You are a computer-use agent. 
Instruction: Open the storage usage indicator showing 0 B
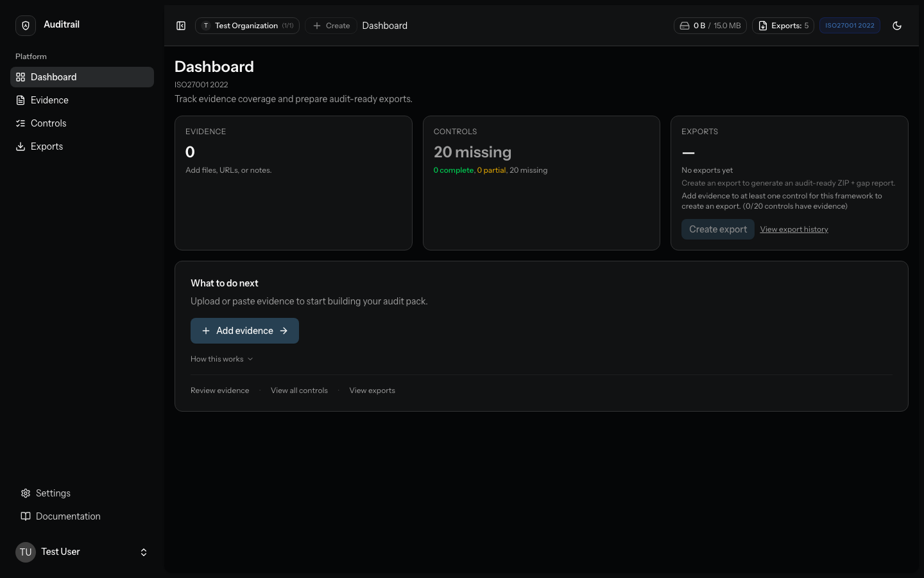[x=710, y=26]
